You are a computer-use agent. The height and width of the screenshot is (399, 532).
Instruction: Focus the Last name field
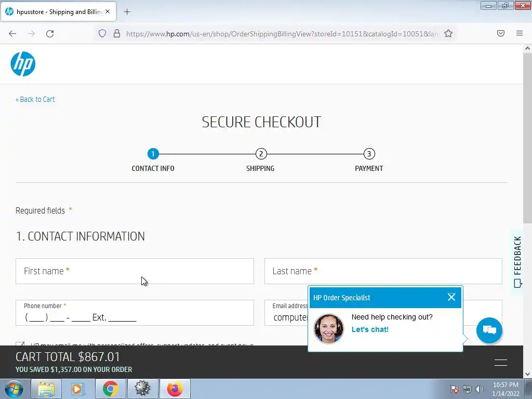(383, 271)
